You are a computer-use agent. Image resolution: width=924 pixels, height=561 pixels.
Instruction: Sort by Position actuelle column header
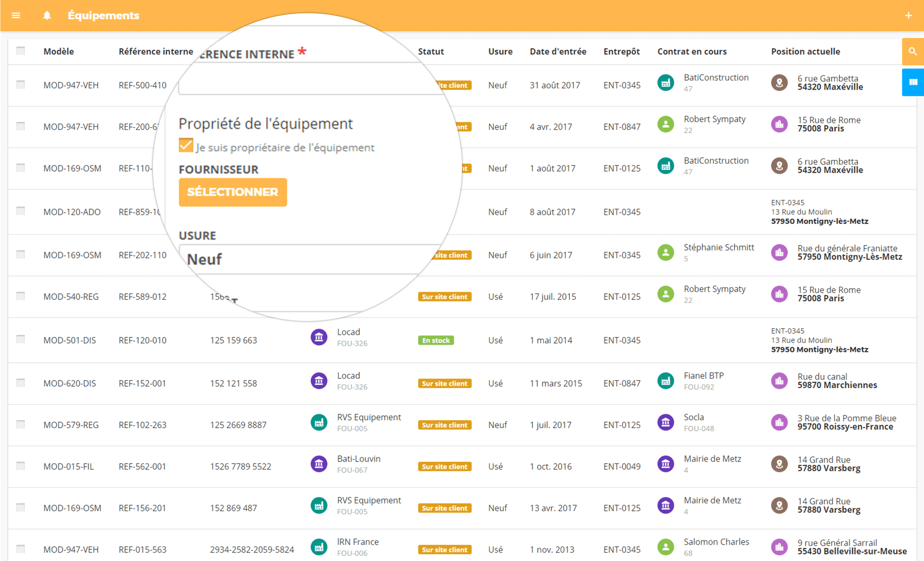[x=806, y=51]
